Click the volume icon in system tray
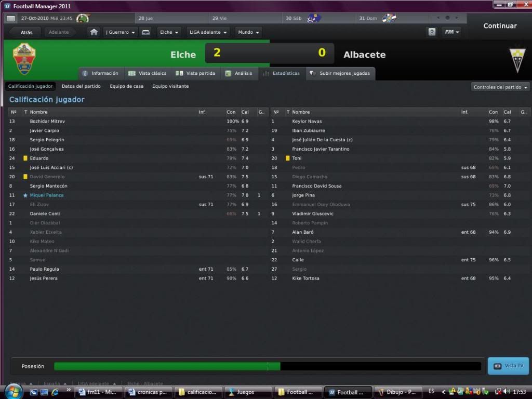Viewport: 532px width, 399px height. pyautogui.click(x=506, y=392)
